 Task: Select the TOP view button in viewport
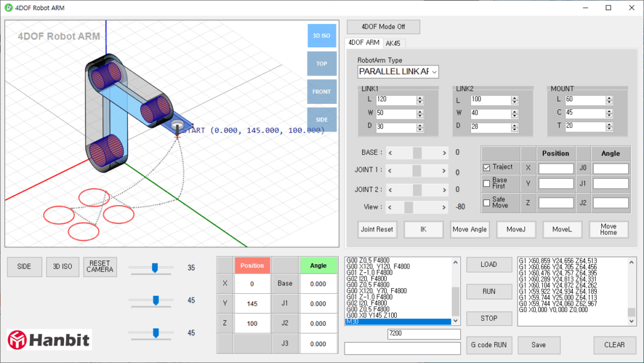pyautogui.click(x=321, y=64)
